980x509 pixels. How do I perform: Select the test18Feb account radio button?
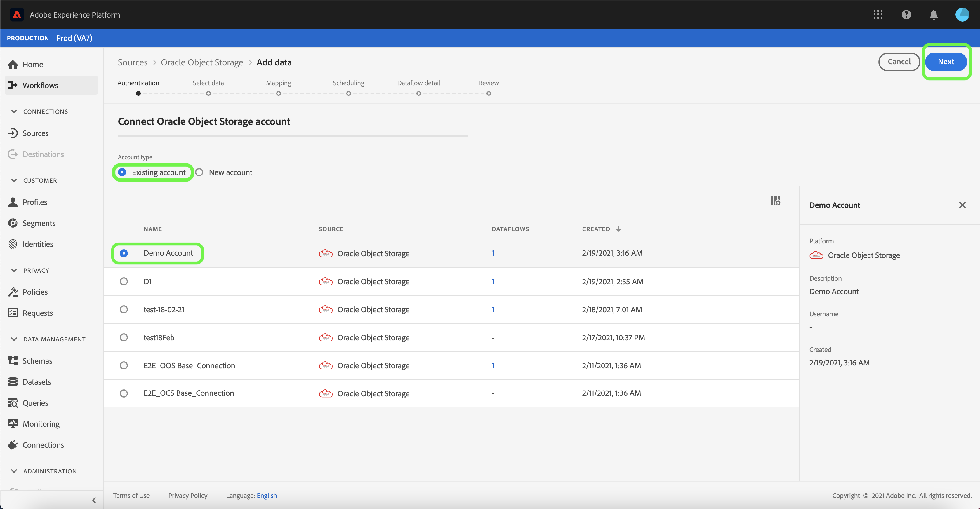[124, 337]
